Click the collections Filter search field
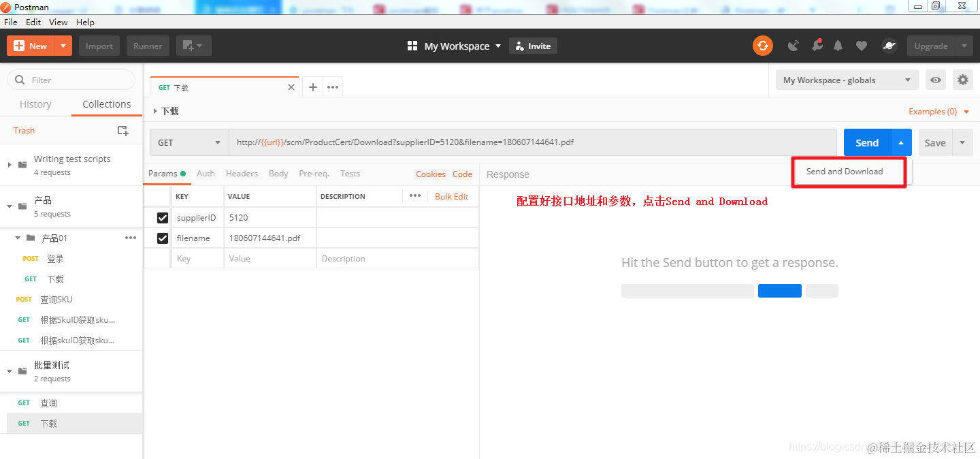 [x=71, y=80]
